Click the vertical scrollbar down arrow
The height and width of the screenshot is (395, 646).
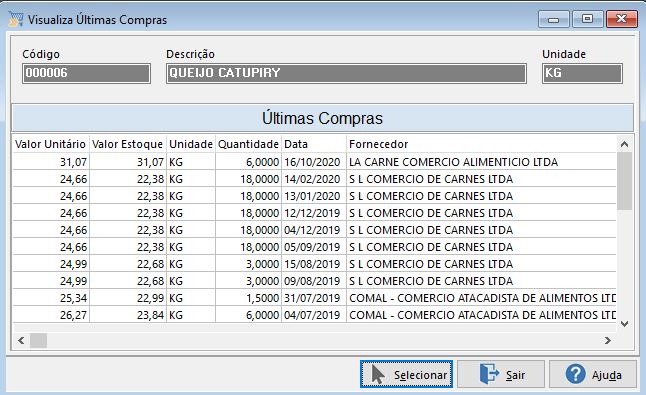(x=624, y=324)
